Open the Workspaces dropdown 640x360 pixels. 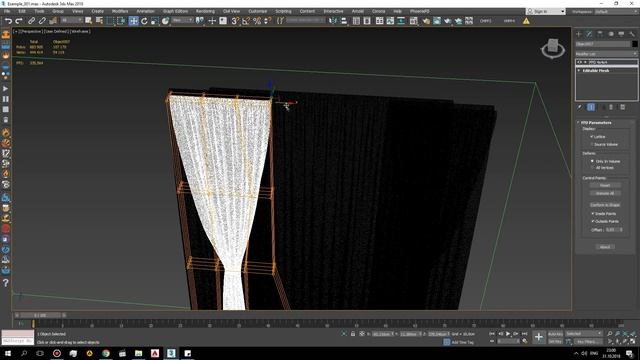pos(617,11)
